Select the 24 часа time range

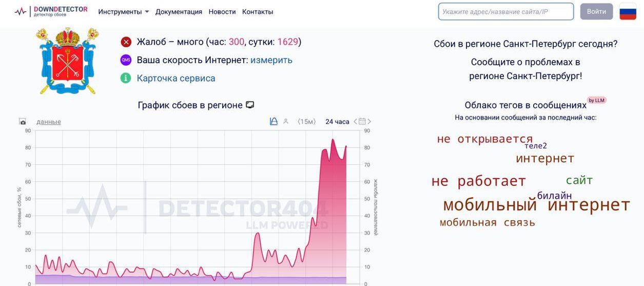click(337, 122)
